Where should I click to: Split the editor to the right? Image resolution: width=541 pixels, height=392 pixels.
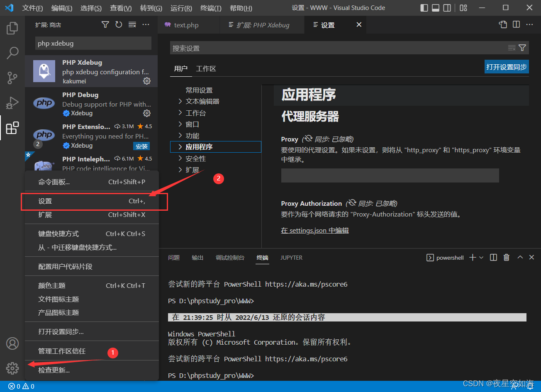pos(516,25)
